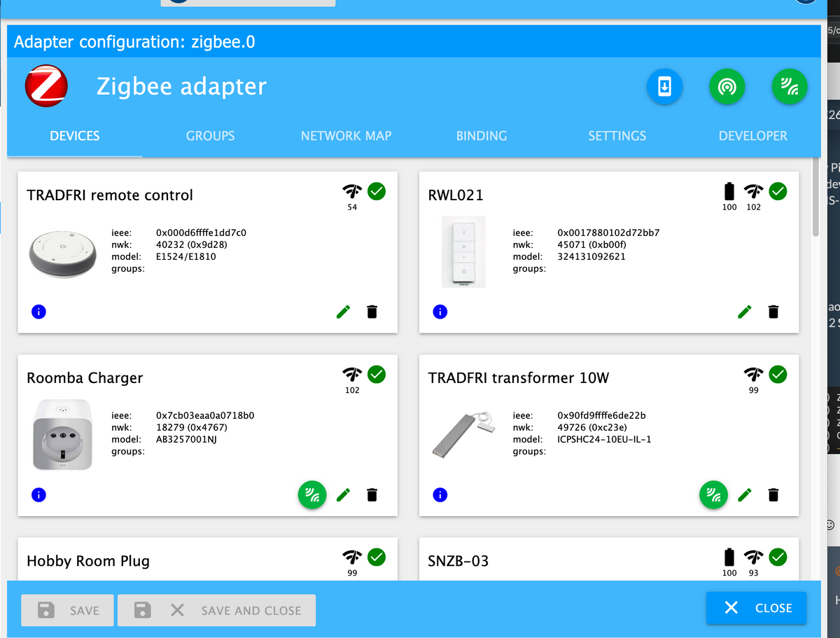Screen dimensions: 840x638
Task: Click nwk value 18279 (0x4767)
Action: pyautogui.click(x=191, y=427)
